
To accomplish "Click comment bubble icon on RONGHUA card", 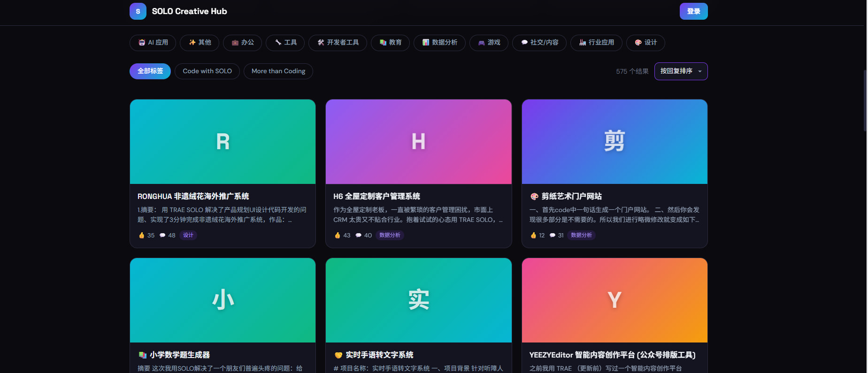I will (162, 235).
